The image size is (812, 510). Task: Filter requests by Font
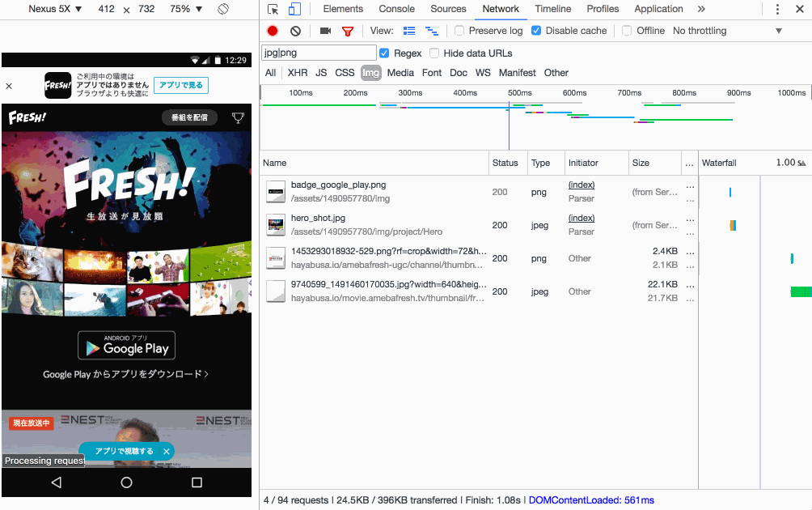click(432, 73)
